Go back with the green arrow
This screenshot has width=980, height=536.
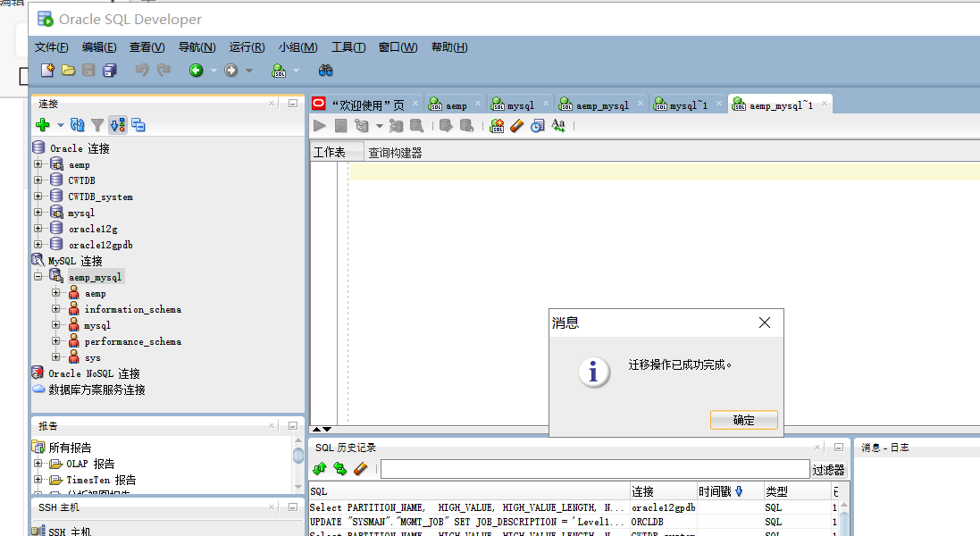tap(197, 71)
